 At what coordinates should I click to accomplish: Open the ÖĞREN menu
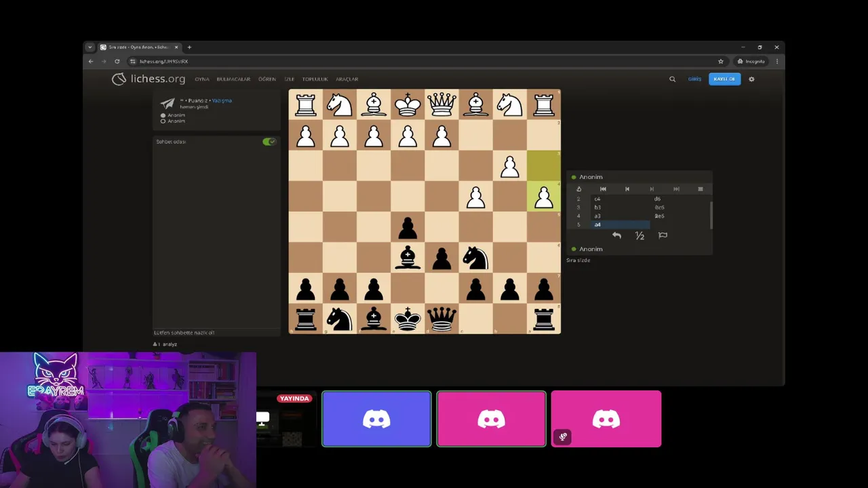pos(267,79)
